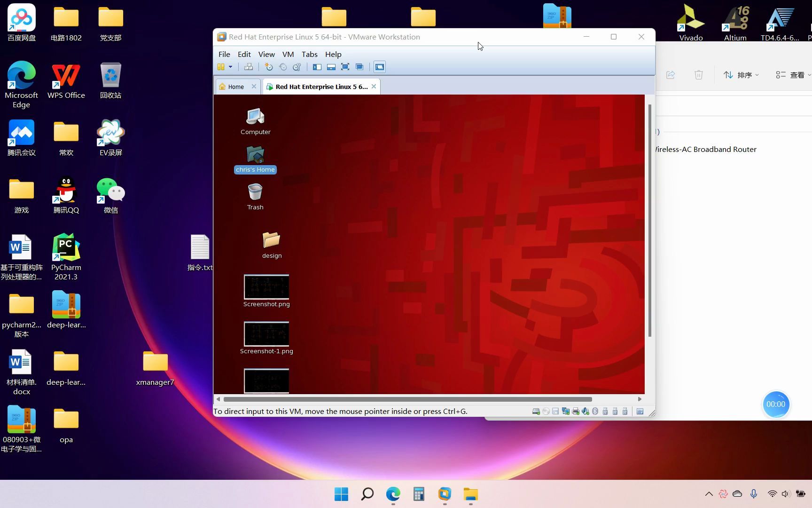
Task: Open the Help menu
Action: [333, 55]
